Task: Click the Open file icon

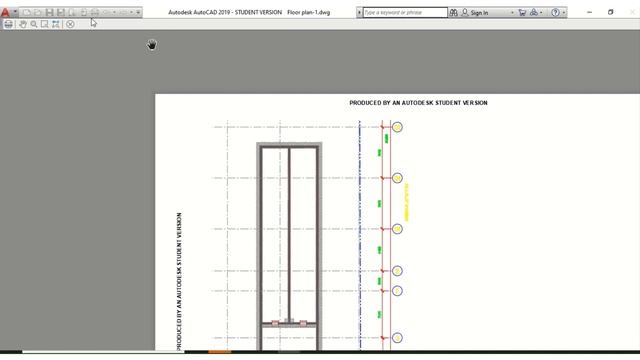Action: (38, 13)
